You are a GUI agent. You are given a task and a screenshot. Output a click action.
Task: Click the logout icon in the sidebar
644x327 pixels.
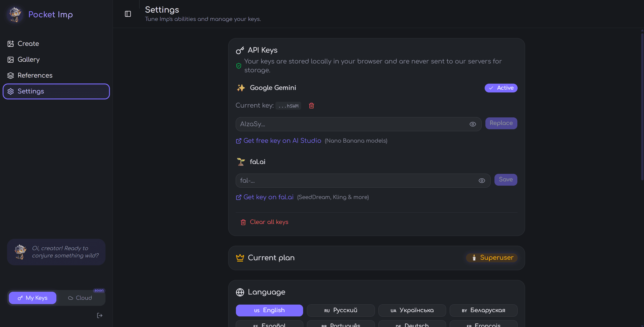100,315
